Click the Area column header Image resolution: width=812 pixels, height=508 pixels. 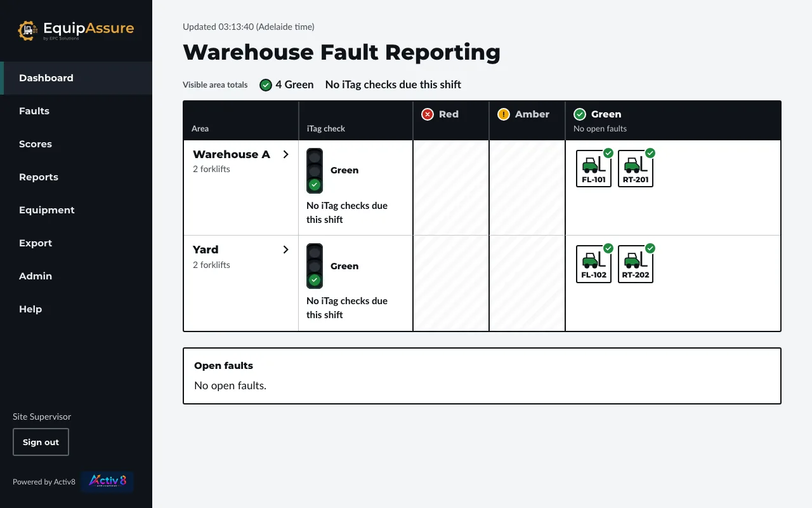200,128
